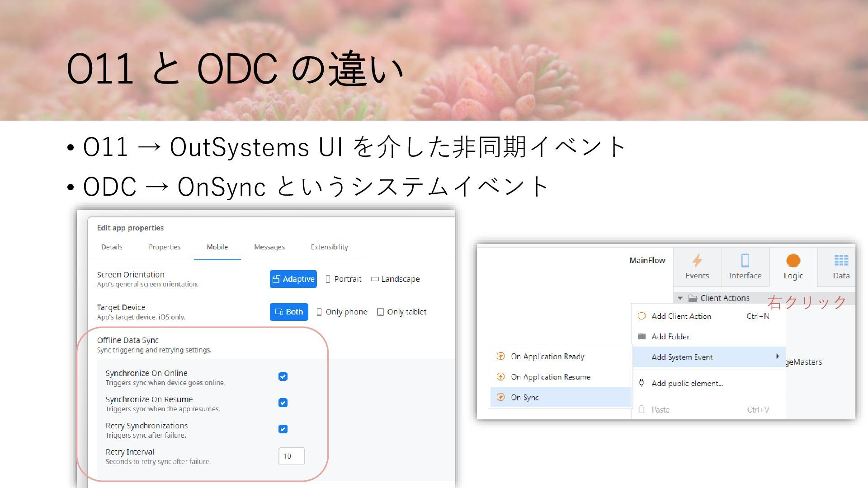Collapse the Client Actions tree arrow
The image size is (868, 488).
(680, 298)
